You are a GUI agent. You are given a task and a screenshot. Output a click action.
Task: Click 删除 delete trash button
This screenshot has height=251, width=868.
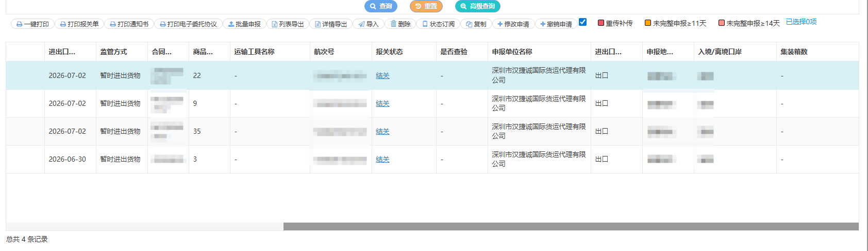[x=400, y=24]
